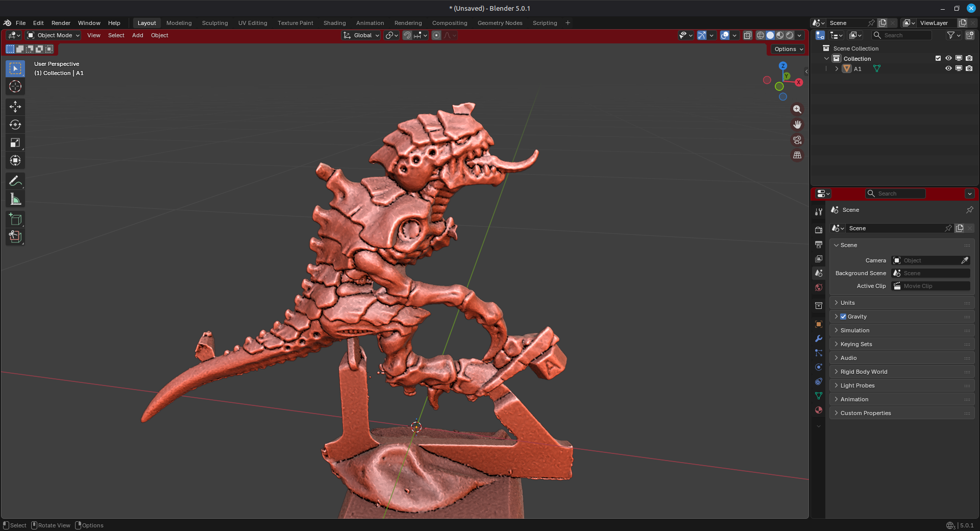980x531 pixels.
Task: Toggle X-ray display in the viewport header
Action: coord(748,35)
